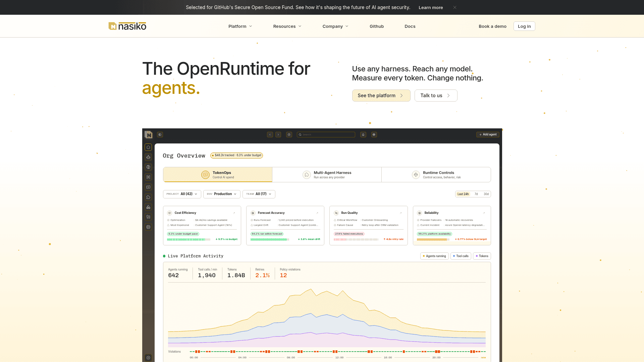
Task: Click the nasiko logo in the header
Action: coord(127,26)
